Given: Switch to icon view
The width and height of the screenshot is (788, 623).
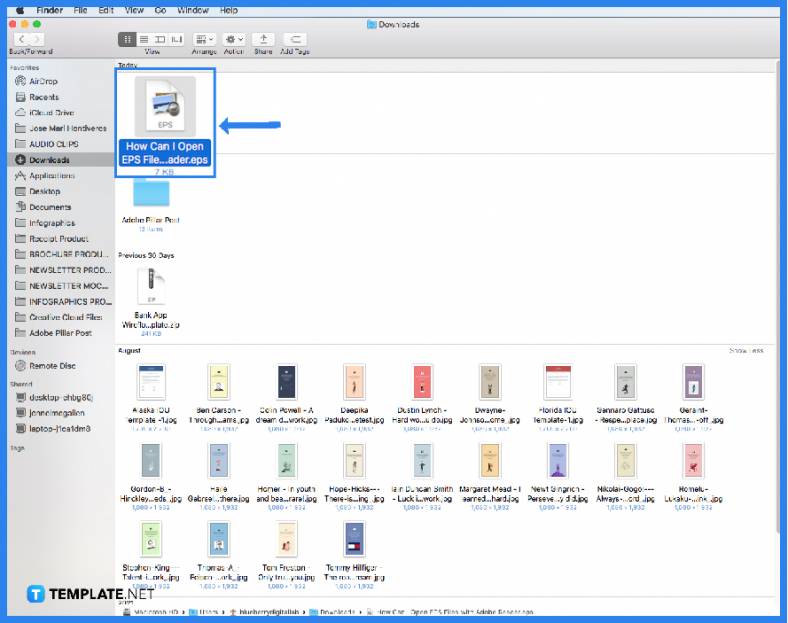Looking at the screenshot, I should pyautogui.click(x=127, y=39).
